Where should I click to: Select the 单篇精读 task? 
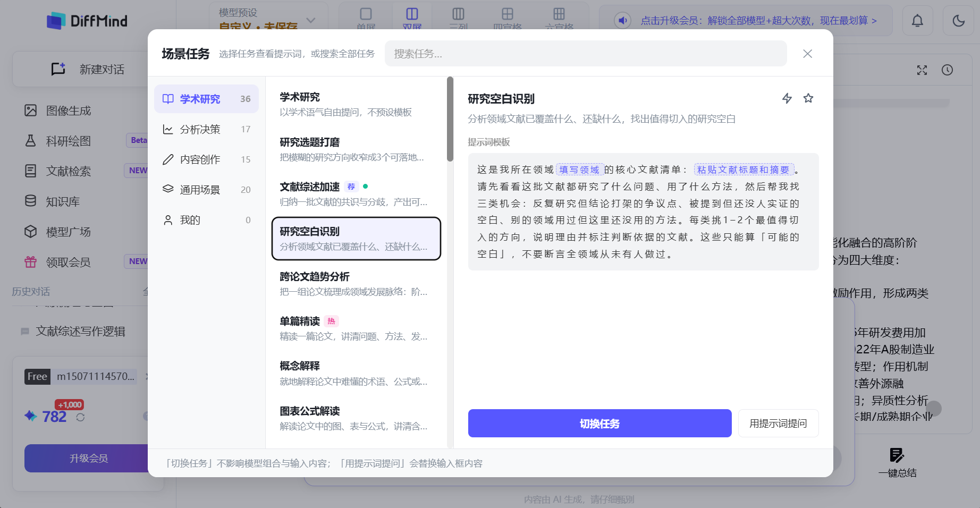click(356, 328)
